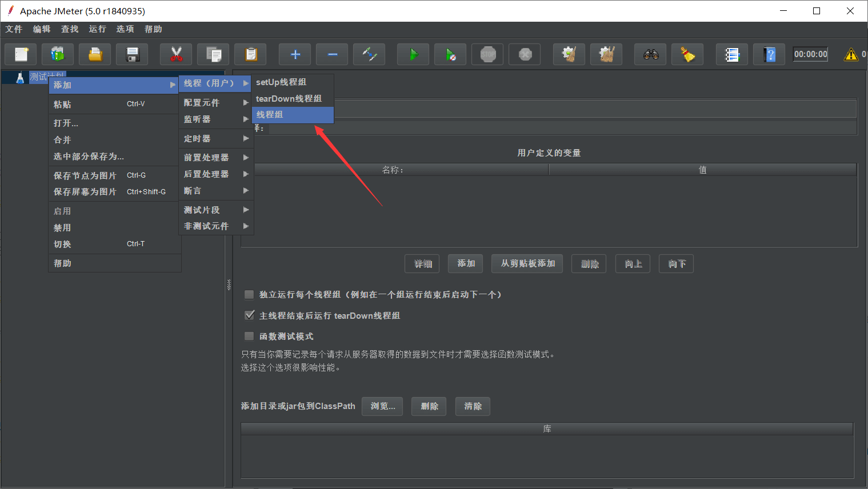Click the 添加 button under variables table
This screenshot has width=868, height=489.
[466, 263]
